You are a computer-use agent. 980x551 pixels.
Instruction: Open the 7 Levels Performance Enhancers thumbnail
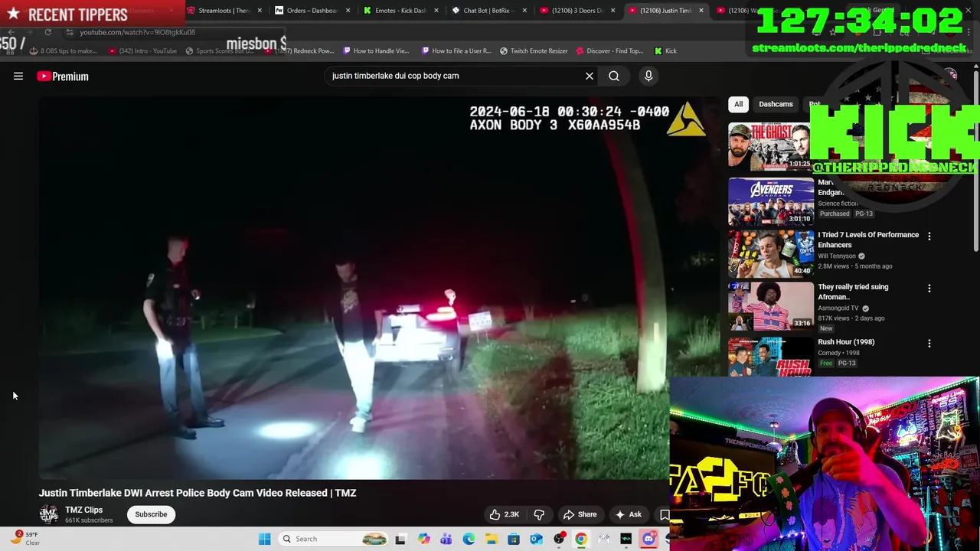(771, 253)
